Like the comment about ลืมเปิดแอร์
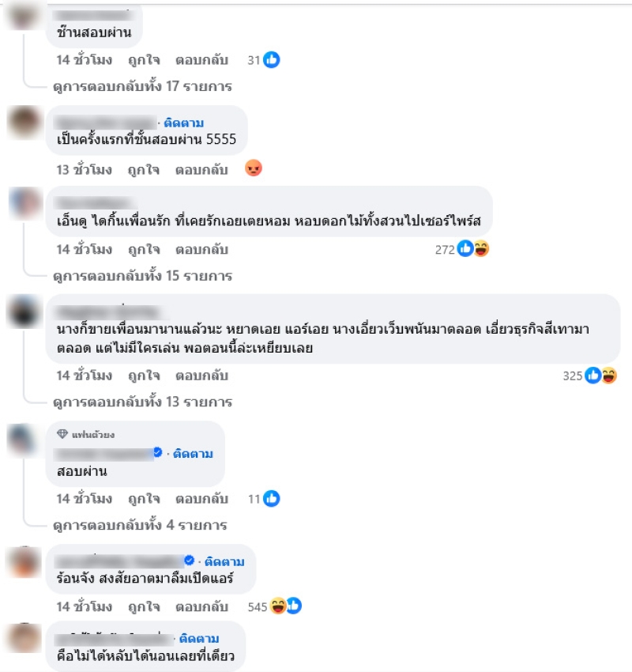This screenshot has height=672, width=632. [x=144, y=607]
